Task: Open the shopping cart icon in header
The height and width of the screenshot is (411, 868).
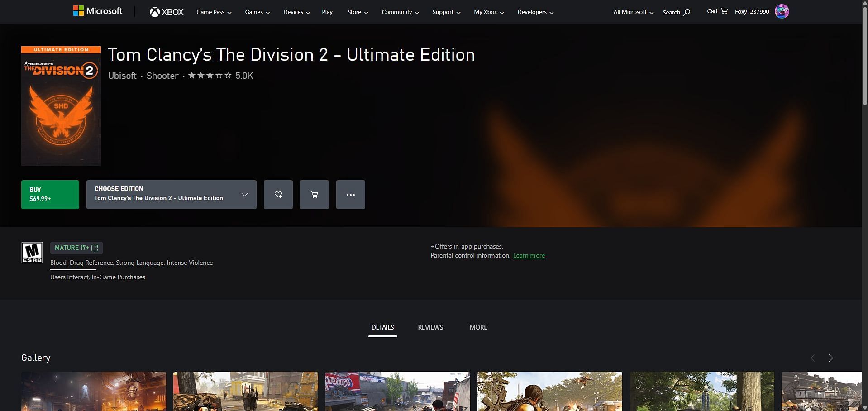Action: click(724, 11)
